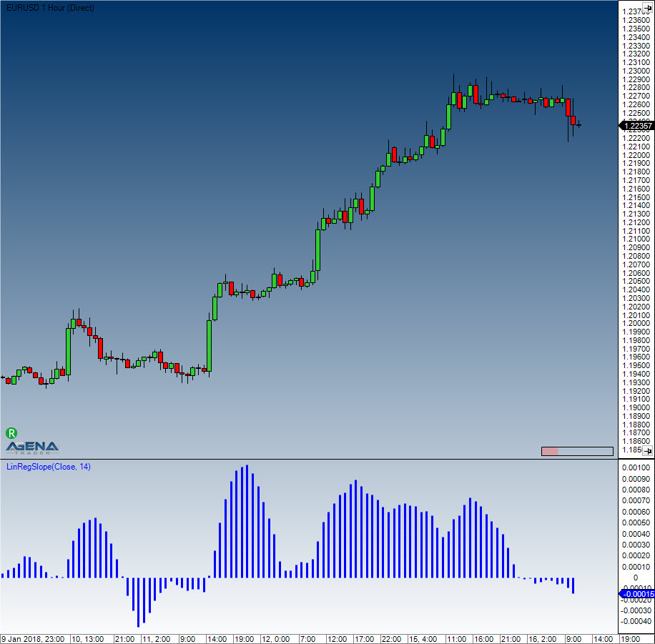The image size is (655, 644).
Task: Click the 1.23000 price axis label
Action: pyautogui.click(x=636, y=71)
